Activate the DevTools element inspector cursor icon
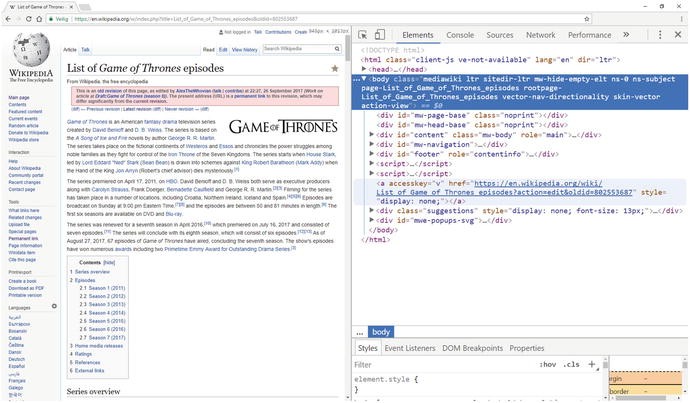This screenshot has height=403, width=690. click(x=363, y=35)
